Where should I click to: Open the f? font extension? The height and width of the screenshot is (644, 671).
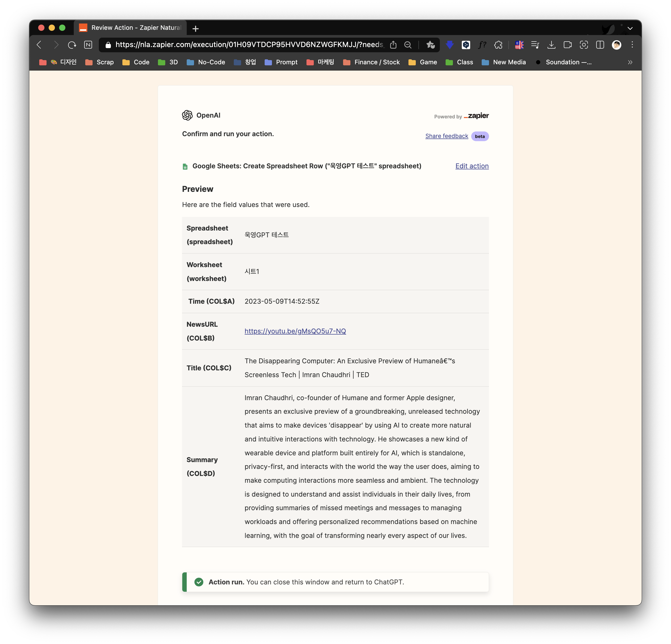coord(482,45)
